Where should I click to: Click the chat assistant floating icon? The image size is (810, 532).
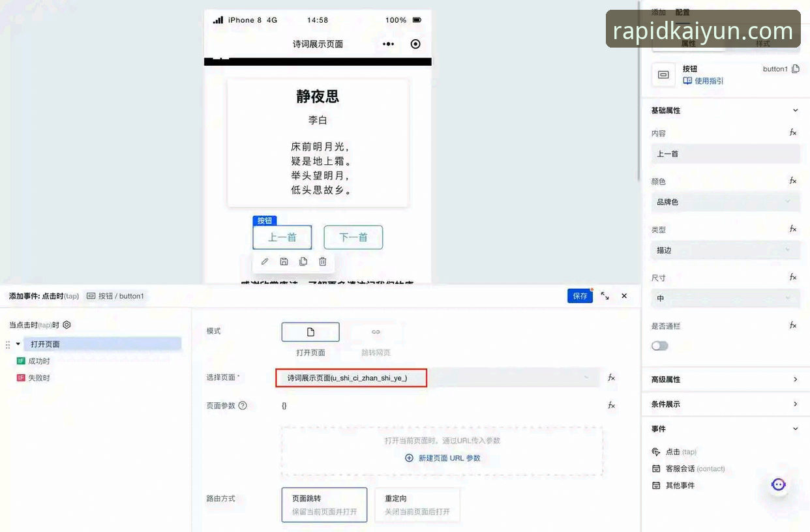pyautogui.click(x=779, y=484)
